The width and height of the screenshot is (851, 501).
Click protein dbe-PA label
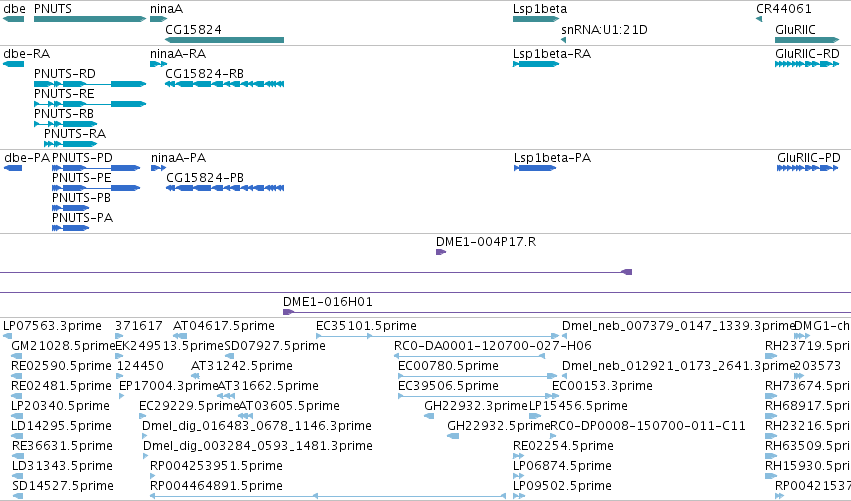tap(27, 158)
